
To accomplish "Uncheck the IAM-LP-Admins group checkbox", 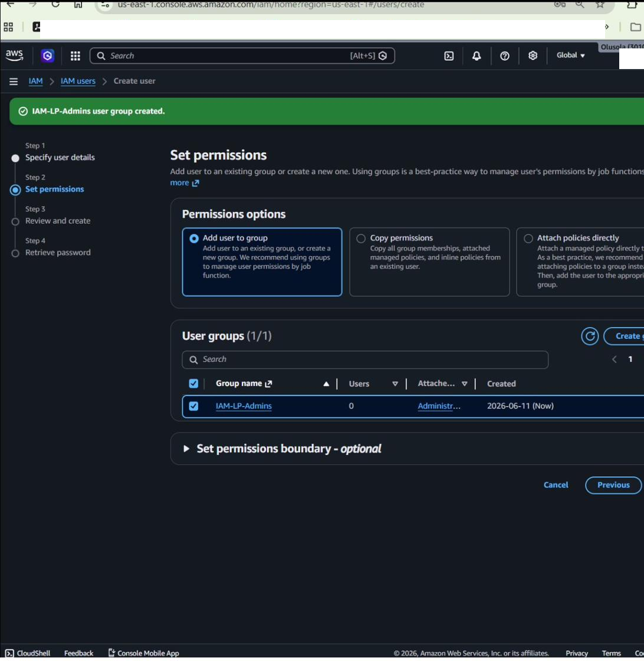I will [x=193, y=407].
